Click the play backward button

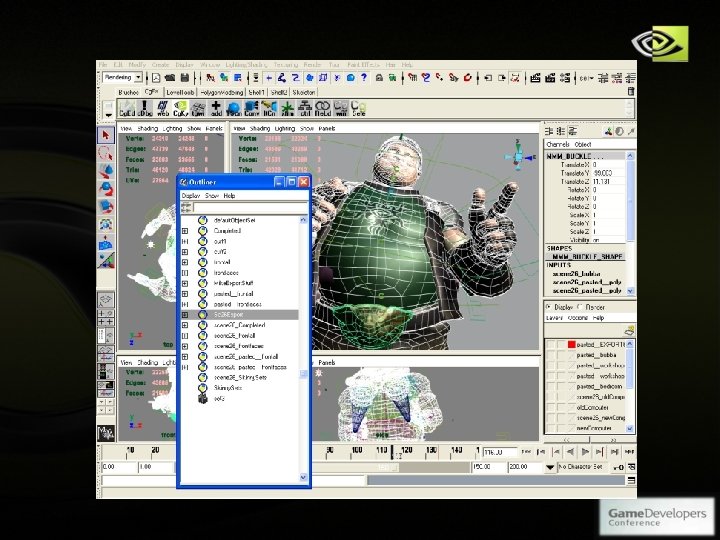(x=570, y=452)
